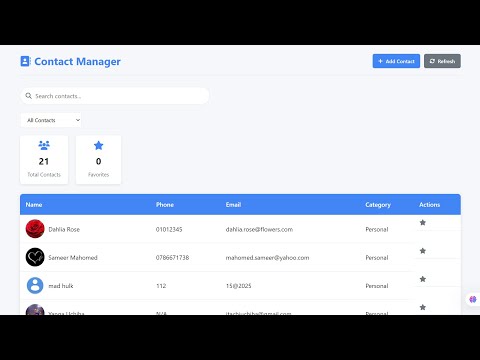Click the Add Contact button
The height and width of the screenshot is (360, 480).
click(396, 61)
